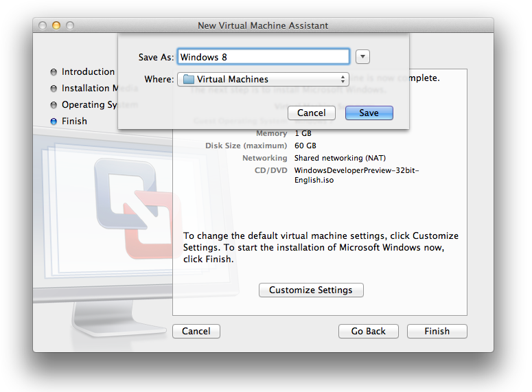Cancel the New Virtual Machine Assistant

tap(196, 332)
